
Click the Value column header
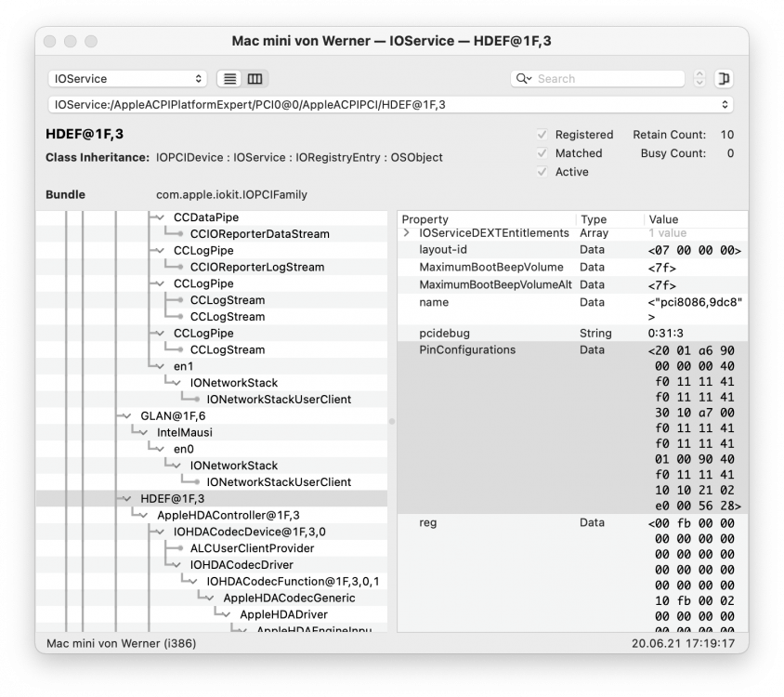696,219
